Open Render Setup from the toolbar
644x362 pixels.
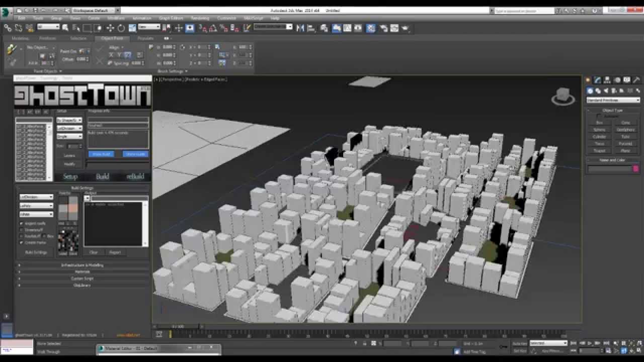pyautogui.click(x=383, y=28)
